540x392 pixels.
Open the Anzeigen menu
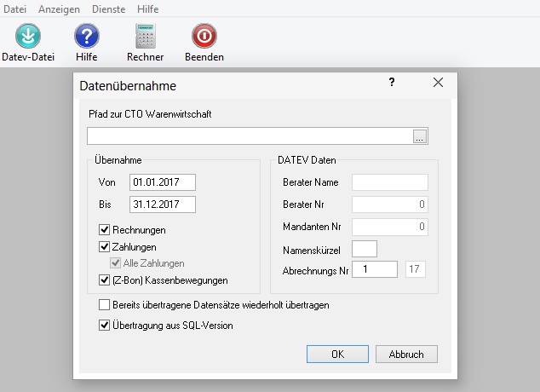(60, 9)
